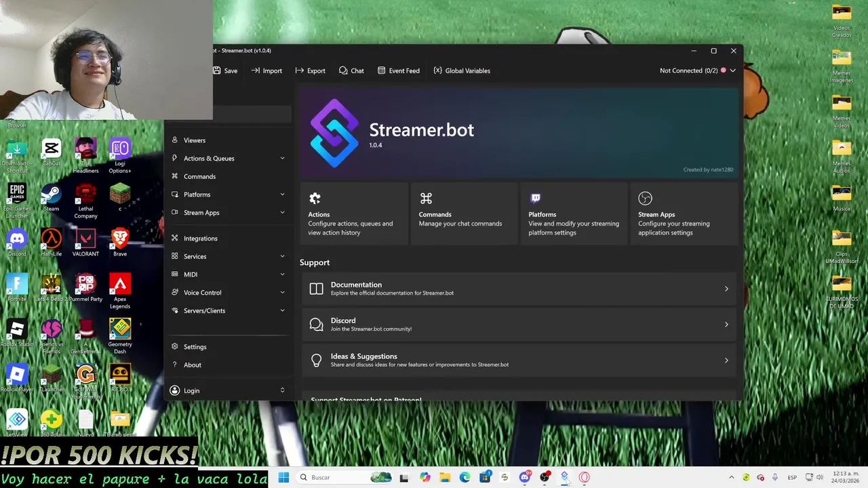Click the microphone icon in the system tray
Viewport: 868px width, 488px height.
coord(775,477)
